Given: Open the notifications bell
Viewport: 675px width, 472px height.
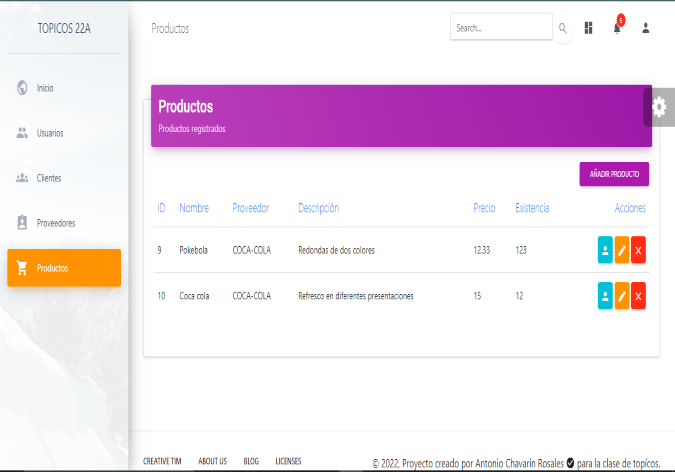Looking at the screenshot, I should 617,28.
